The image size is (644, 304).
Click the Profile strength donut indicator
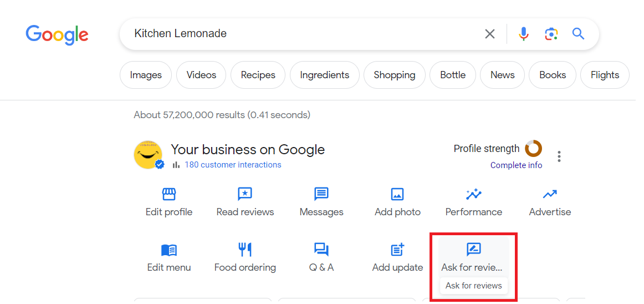pyautogui.click(x=534, y=149)
